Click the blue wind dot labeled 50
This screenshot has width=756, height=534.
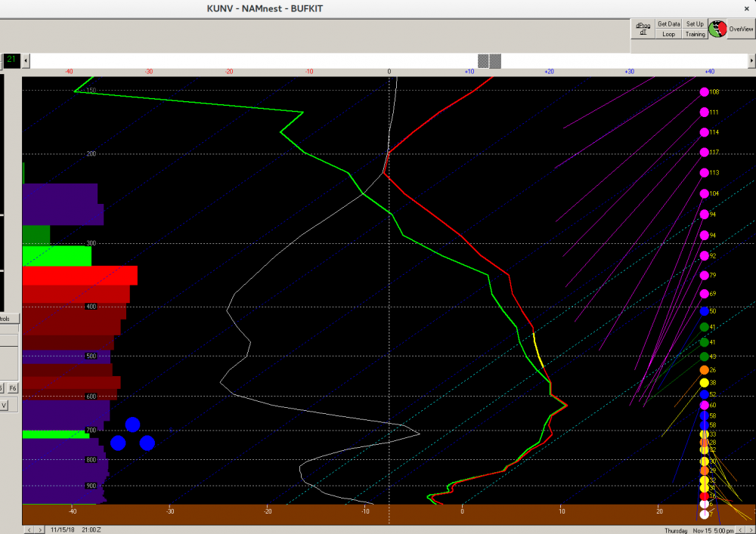[x=705, y=311]
